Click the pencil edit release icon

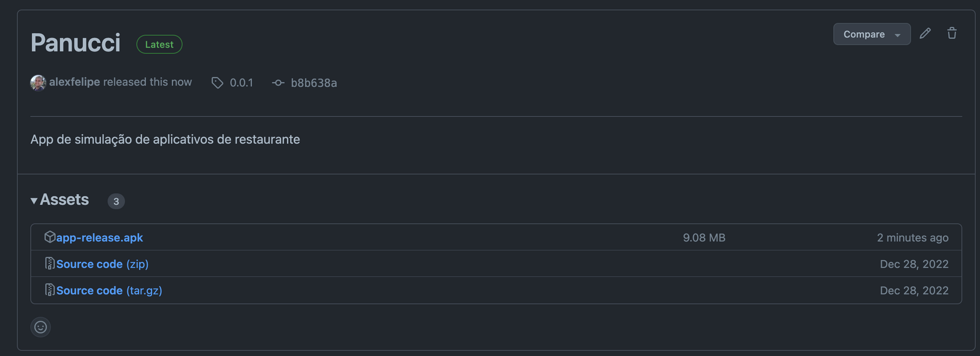coord(925,33)
